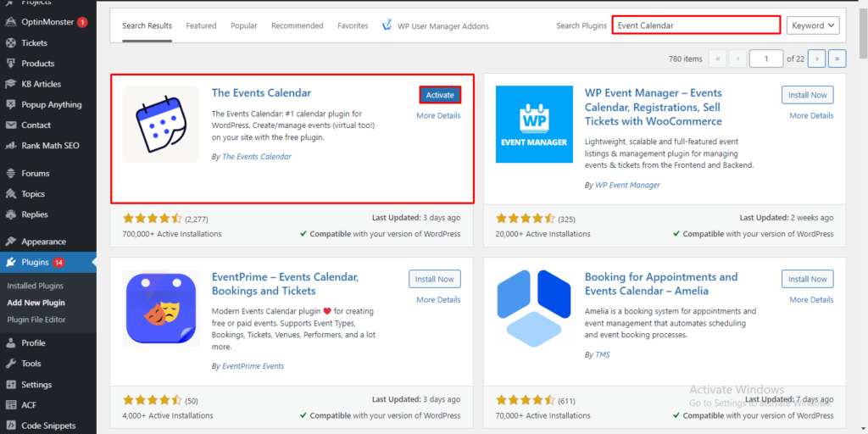Click the OptinMonster sidebar icon

coord(10,22)
